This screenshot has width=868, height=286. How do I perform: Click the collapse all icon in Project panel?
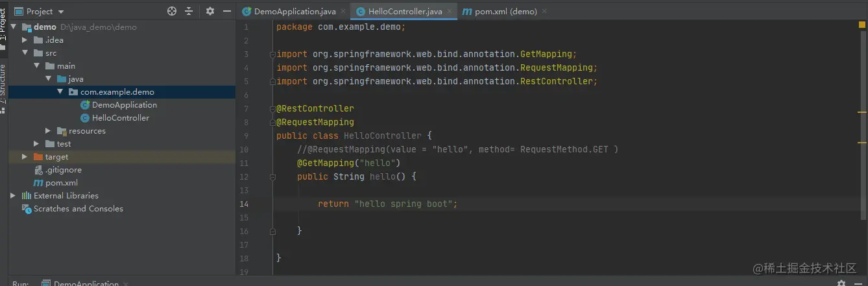click(189, 11)
